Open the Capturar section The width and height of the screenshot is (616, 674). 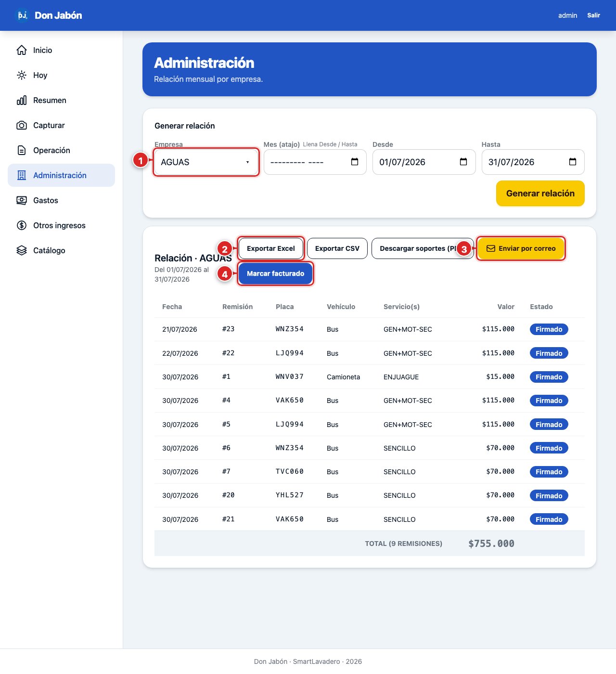(x=61, y=125)
